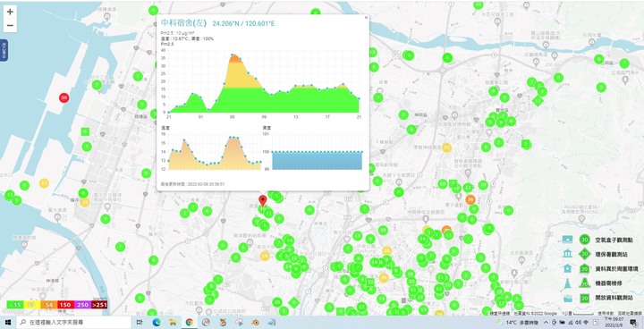Click the taskbar search box

click(73, 323)
